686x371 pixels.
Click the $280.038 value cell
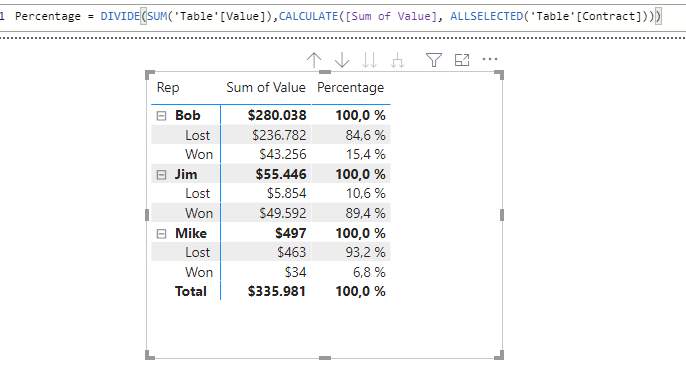coord(277,116)
